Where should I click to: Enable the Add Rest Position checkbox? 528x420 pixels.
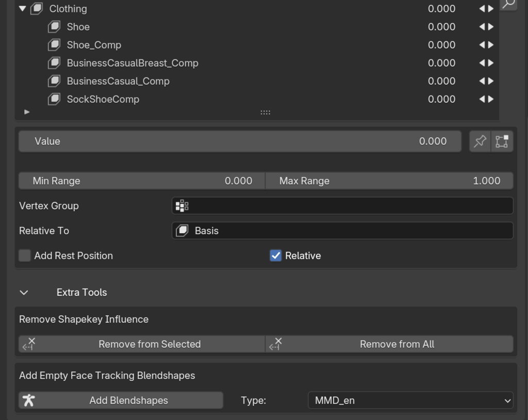24,255
